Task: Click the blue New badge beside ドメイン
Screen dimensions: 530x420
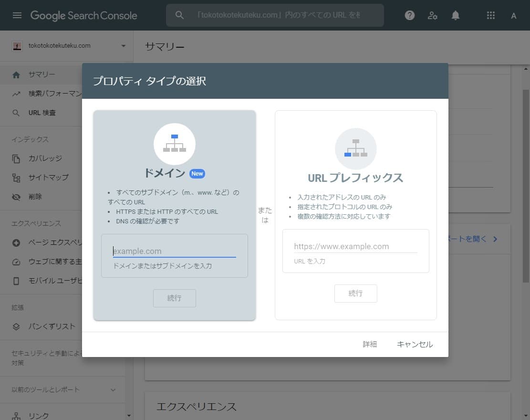Action: [x=197, y=173]
